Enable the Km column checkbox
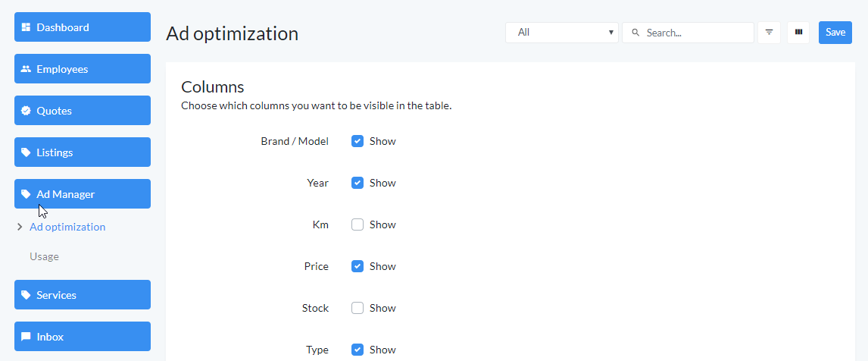This screenshot has width=868, height=361. 358,224
